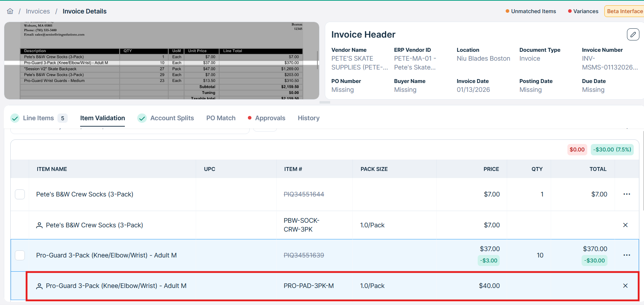Click the Document Type value Invoice
644x305 pixels.
click(530, 59)
